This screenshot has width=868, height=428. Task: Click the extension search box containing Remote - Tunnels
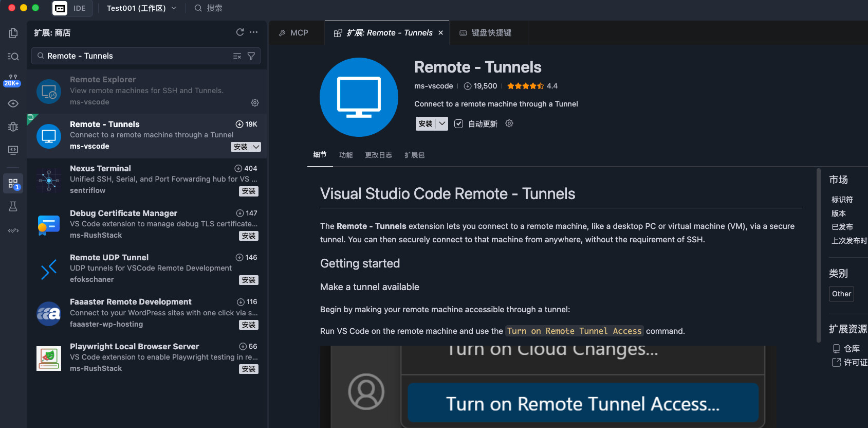coord(146,56)
